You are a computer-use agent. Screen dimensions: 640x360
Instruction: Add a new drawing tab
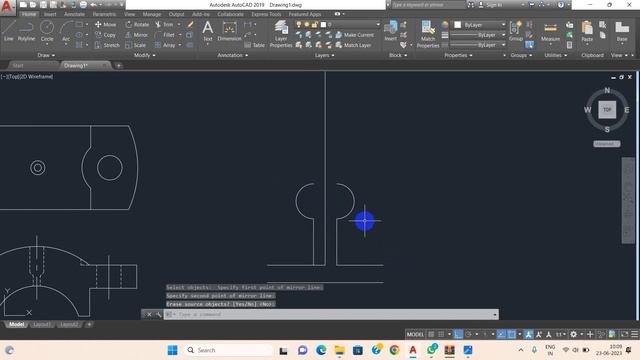point(119,65)
